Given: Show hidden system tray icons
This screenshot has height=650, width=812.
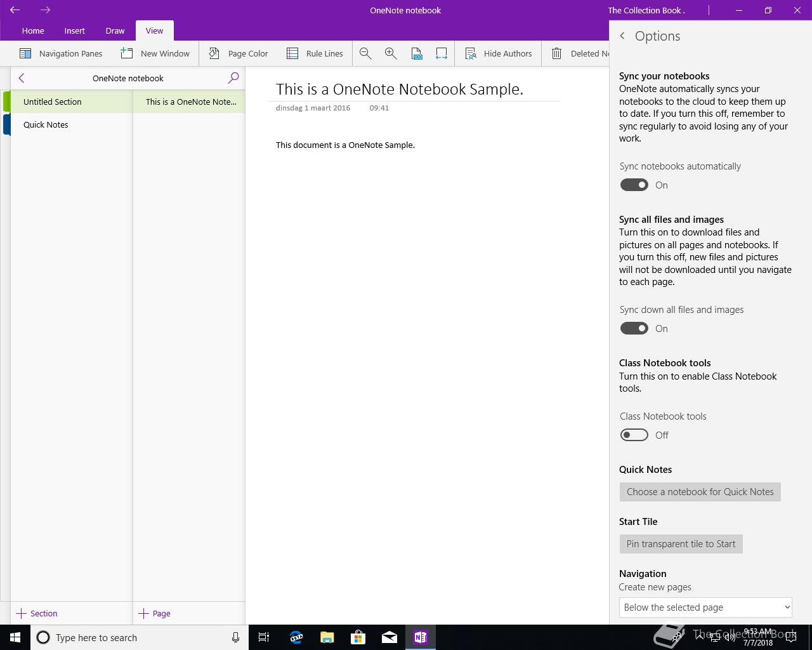Looking at the screenshot, I should [x=699, y=637].
